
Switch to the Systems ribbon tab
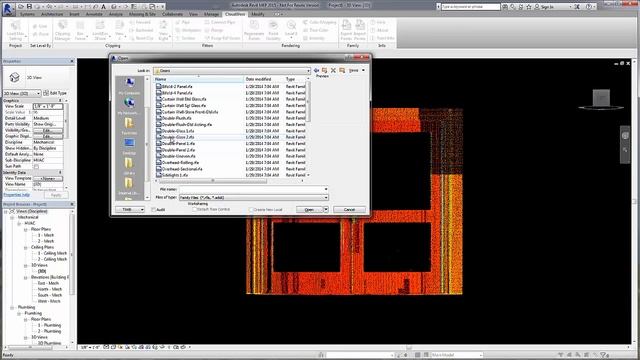pos(27,14)
